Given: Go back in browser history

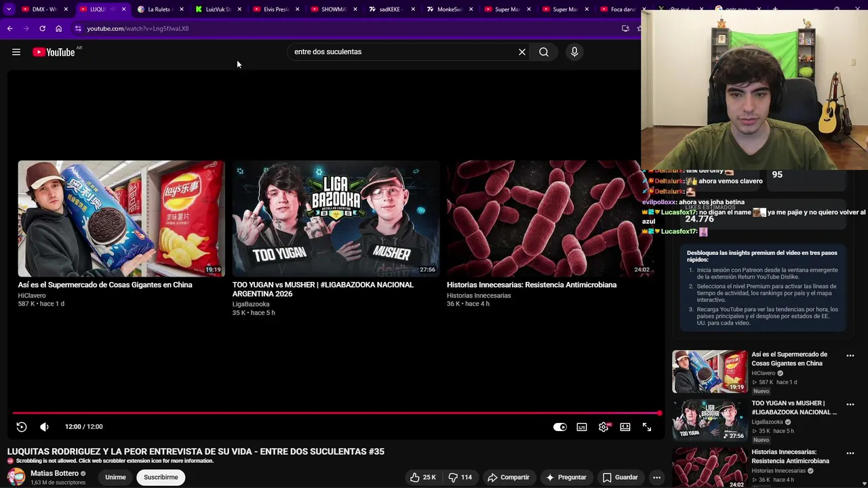Looking at the screenshot, I should tap(9, 28).
